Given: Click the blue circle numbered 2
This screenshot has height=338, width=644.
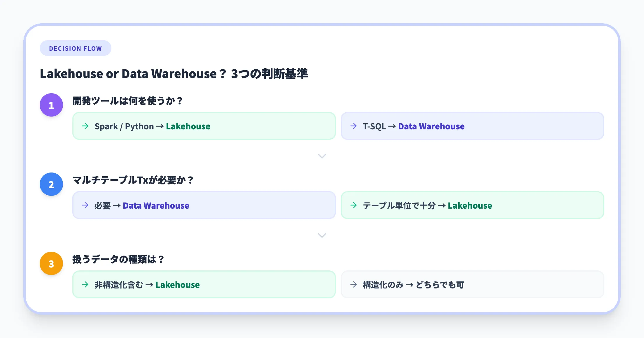Looking at the screenshot, I should pos(51,184).
